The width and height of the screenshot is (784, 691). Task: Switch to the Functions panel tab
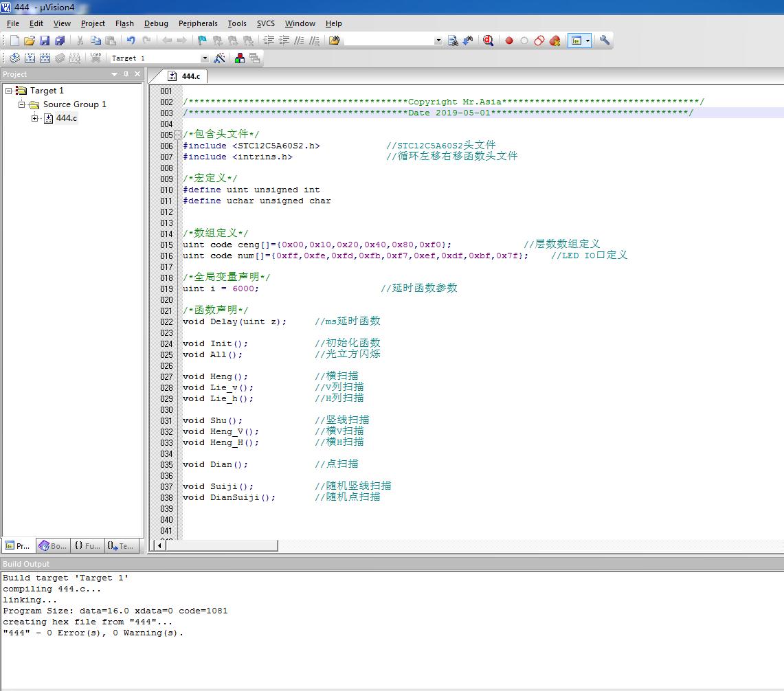point(87,545)
